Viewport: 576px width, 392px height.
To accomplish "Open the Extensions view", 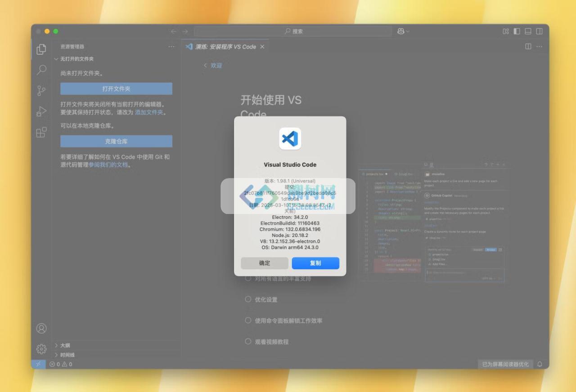I will point(41,132).
